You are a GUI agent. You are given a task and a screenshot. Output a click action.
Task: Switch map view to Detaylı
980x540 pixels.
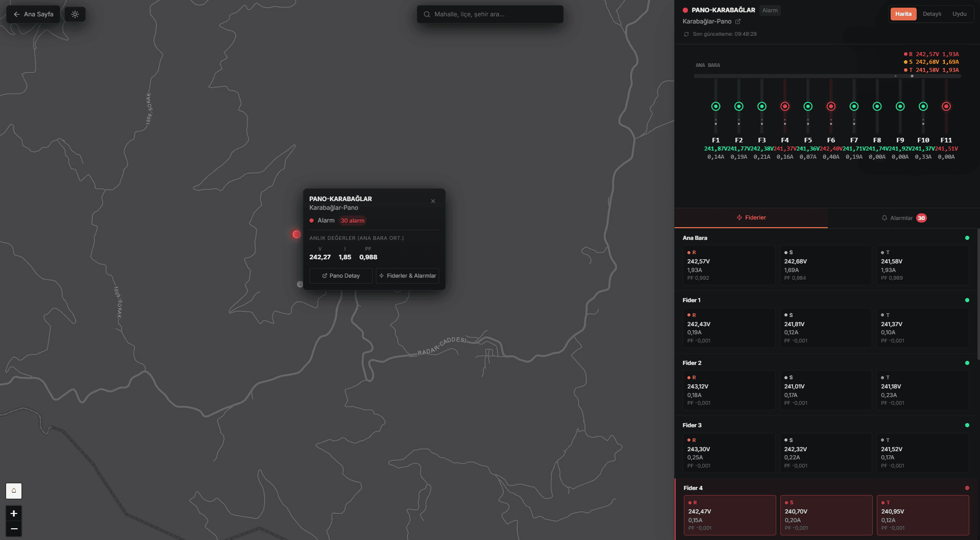(x=931, y=14)
